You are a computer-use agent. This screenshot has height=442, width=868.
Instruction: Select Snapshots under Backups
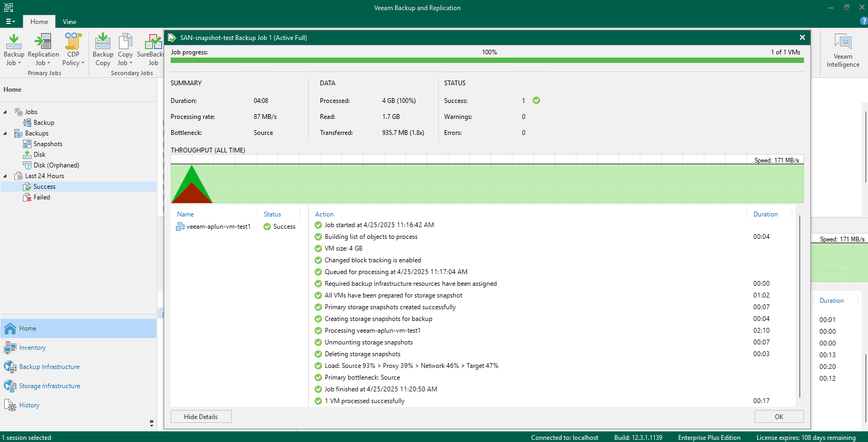(x=48, y=144)
